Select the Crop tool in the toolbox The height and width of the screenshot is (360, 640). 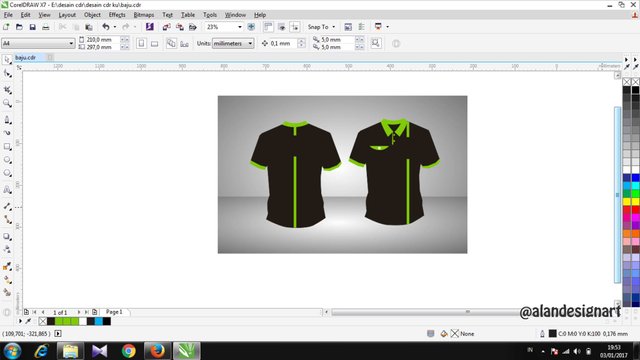(x=7, y=90)
